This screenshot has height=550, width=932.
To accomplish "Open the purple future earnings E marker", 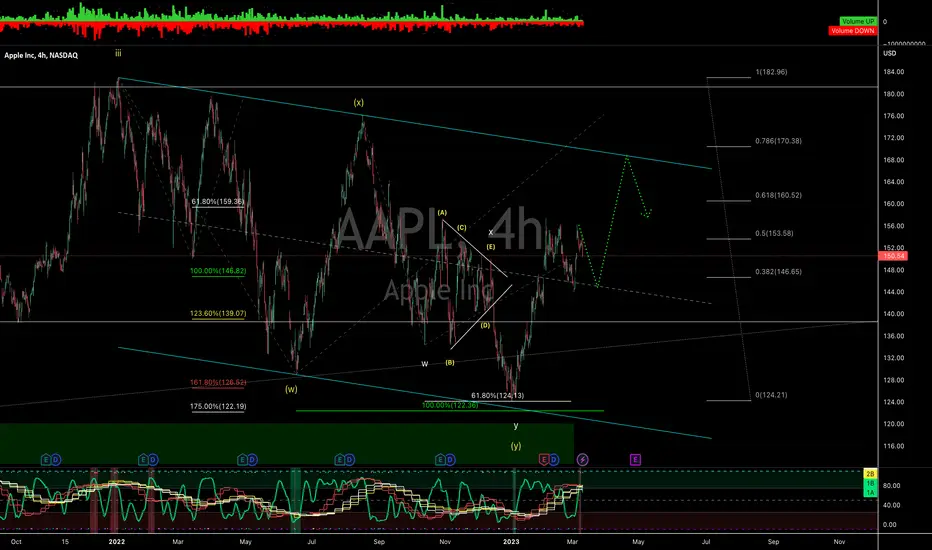I will click(x=635, y=460).
